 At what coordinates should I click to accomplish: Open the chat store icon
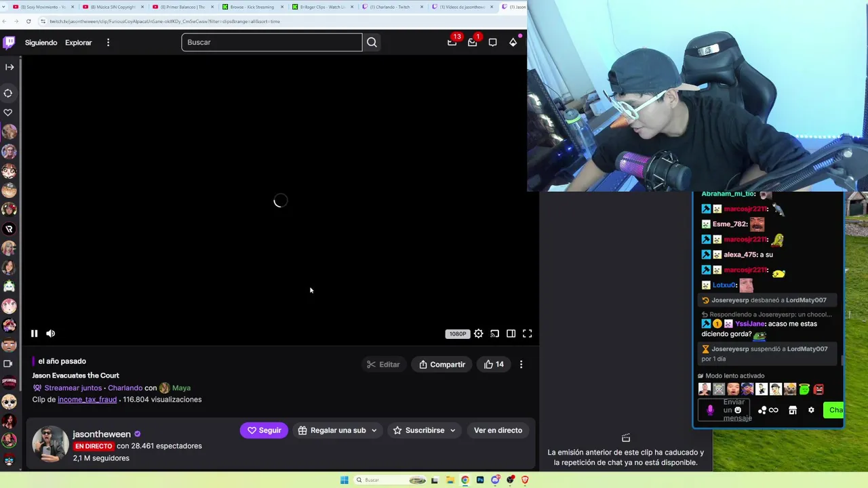pos(792,410)
